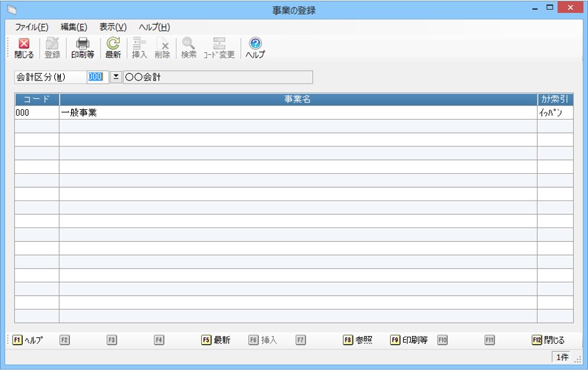The image size is (588, 370).
Task: Click the 事業名 column header
Action: [x=297, y=99]
